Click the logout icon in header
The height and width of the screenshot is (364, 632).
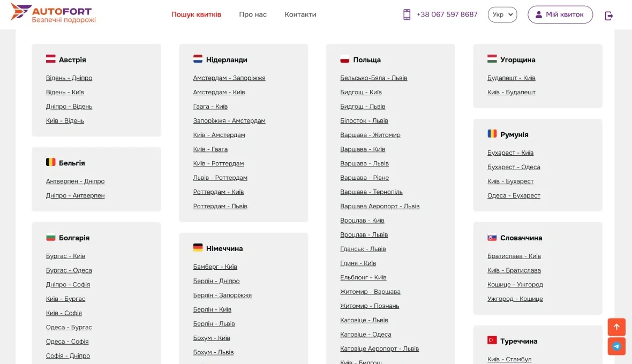(609, 16)
